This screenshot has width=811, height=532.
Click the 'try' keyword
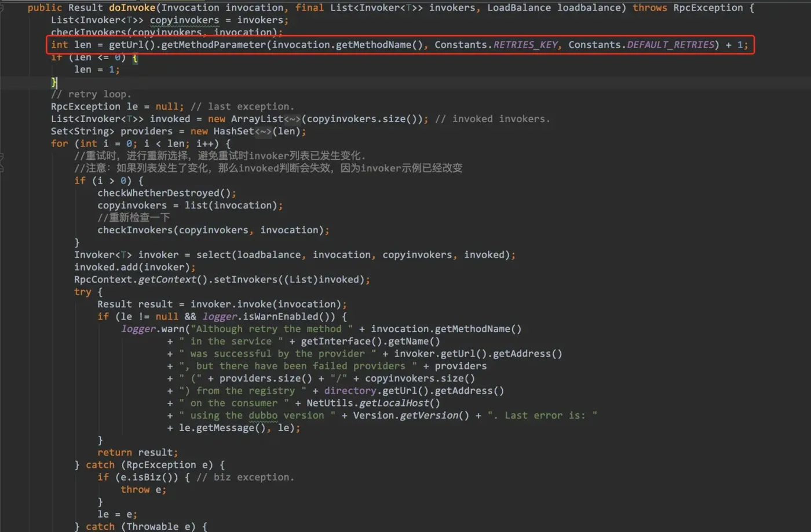click(x=82, y=292)
